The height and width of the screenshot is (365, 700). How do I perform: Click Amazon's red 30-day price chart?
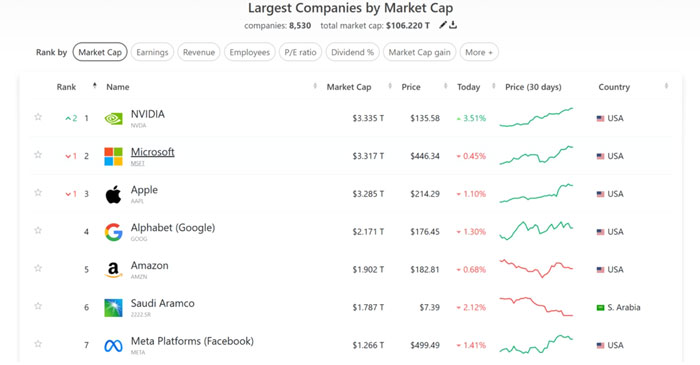pyautogui.click(x=536, y=268)
